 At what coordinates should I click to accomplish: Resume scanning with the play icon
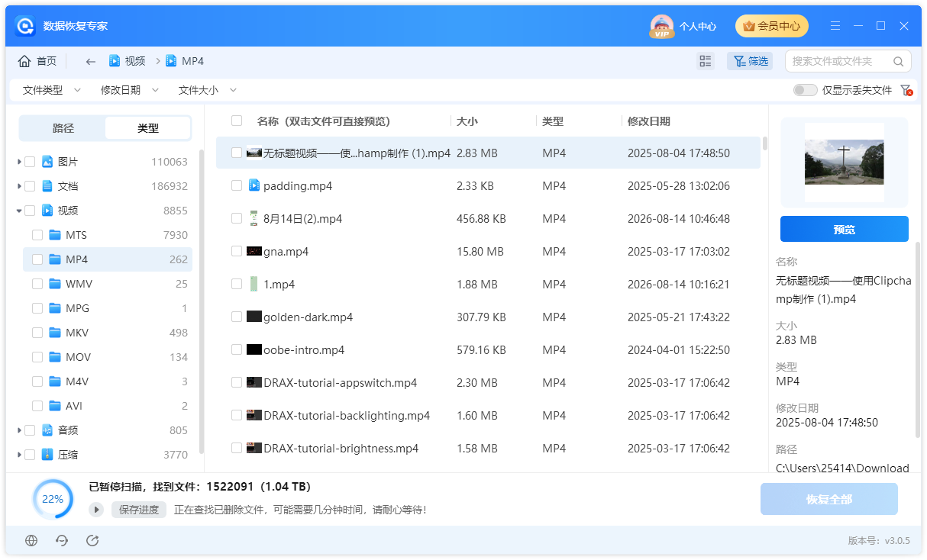pyautogui.click(x=97, y=510)
